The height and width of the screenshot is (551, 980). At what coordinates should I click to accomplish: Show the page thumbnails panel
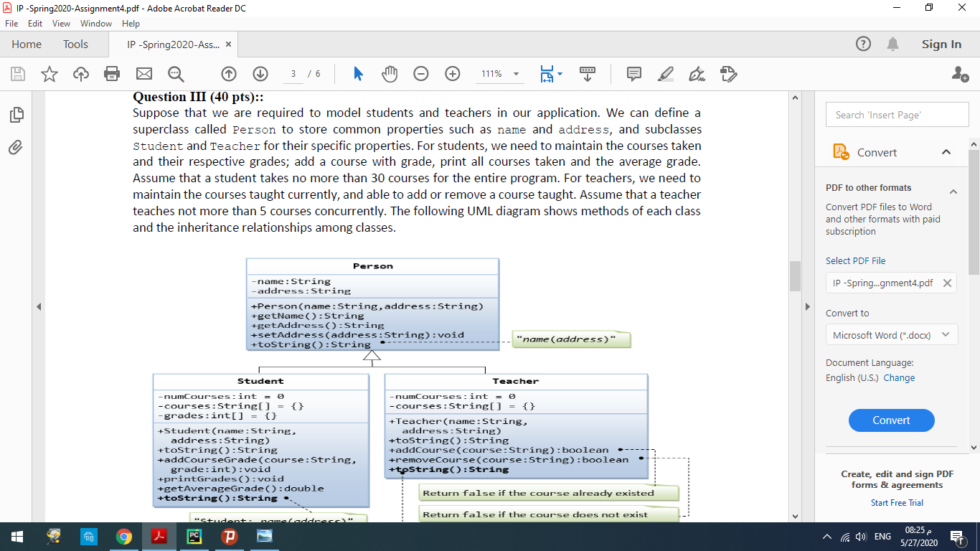(x=16, y=114)
